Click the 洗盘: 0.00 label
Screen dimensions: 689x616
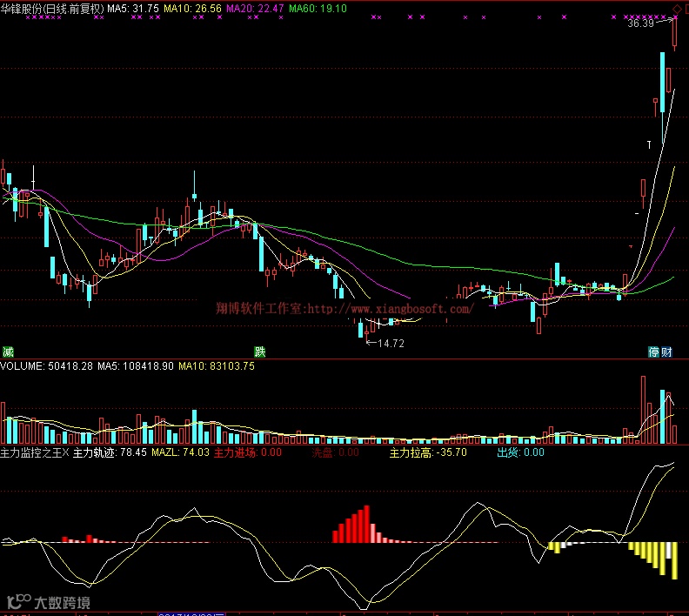tap(335, 452)
